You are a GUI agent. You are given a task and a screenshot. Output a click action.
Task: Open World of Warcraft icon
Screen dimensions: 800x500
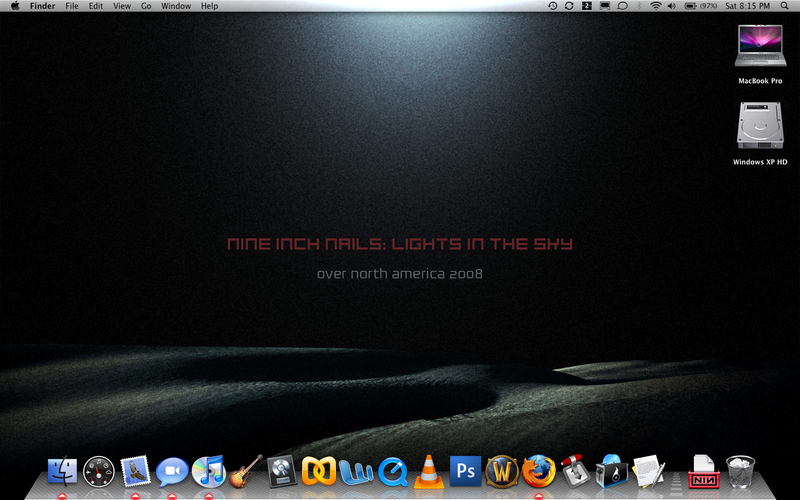(502, 471)
